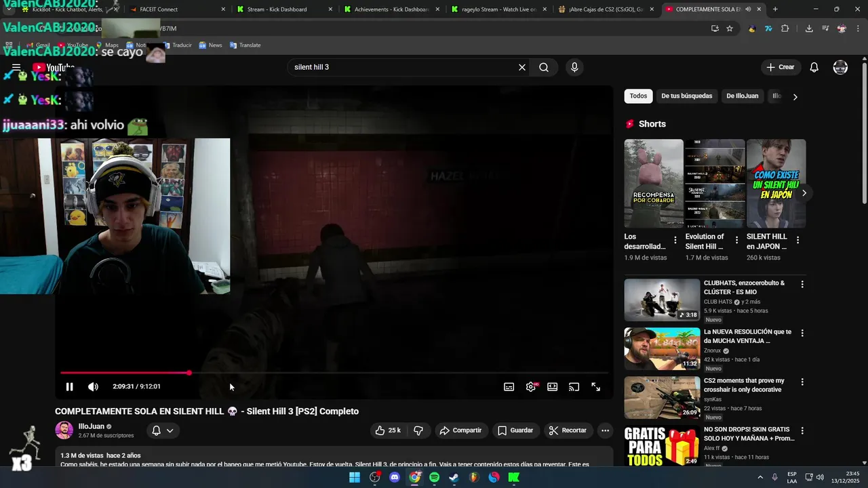Switch to theater mode view
Image resolution: width=868 pixels, height=488 pixels.
click(x=553, y=387)
